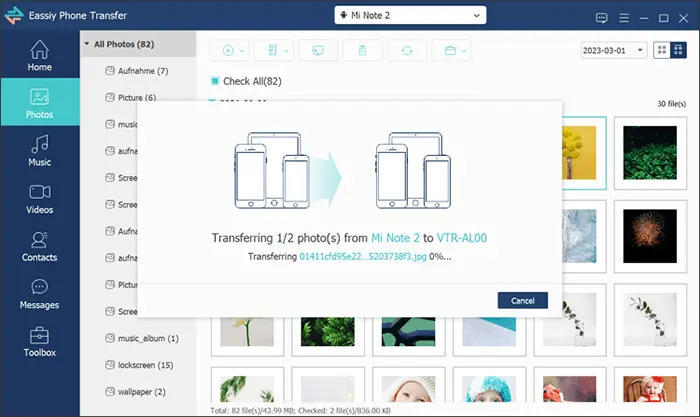Go to the Videos section
The image size is (700, 417).
tap(40, 199)
